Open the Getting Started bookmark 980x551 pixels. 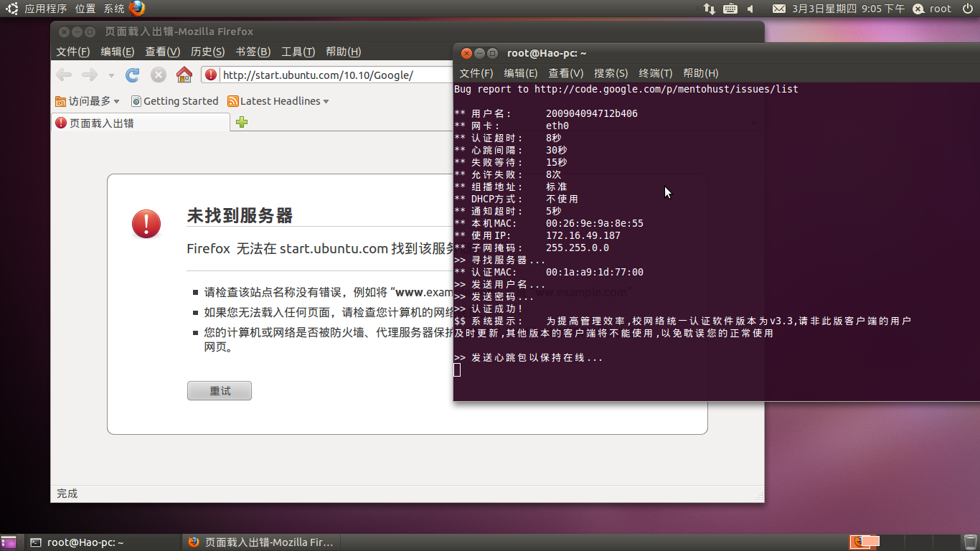174,101
